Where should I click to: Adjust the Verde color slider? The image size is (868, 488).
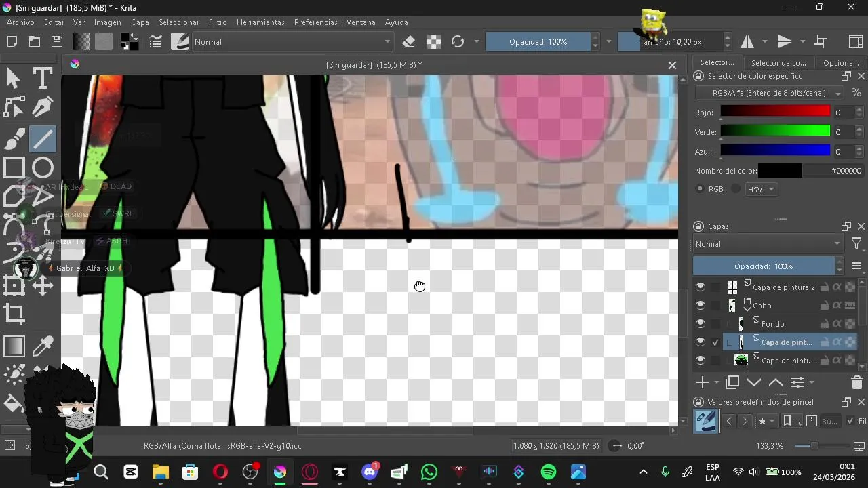775,131
